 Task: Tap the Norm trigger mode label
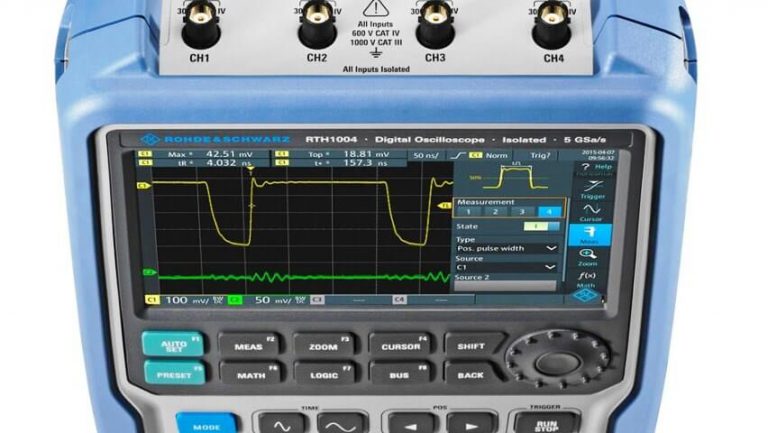(x=496, y=155)
